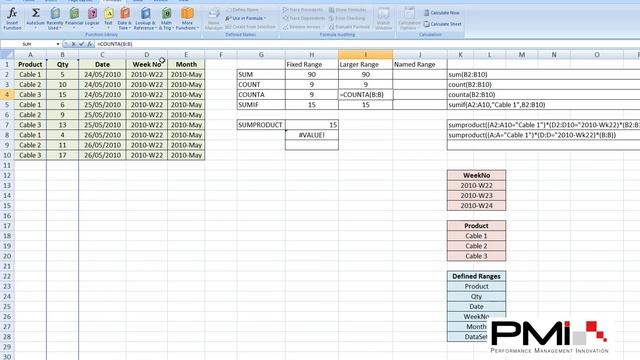The width and height of the screenshot is (640, 360).
Task: Click the Product header cell A1
Action: click(30, 64)
